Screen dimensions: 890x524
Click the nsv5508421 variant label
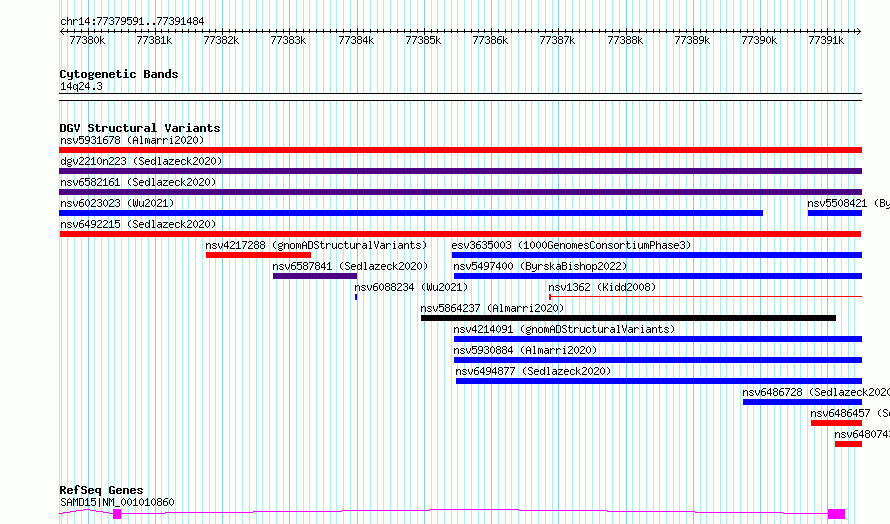coord(849,203)
